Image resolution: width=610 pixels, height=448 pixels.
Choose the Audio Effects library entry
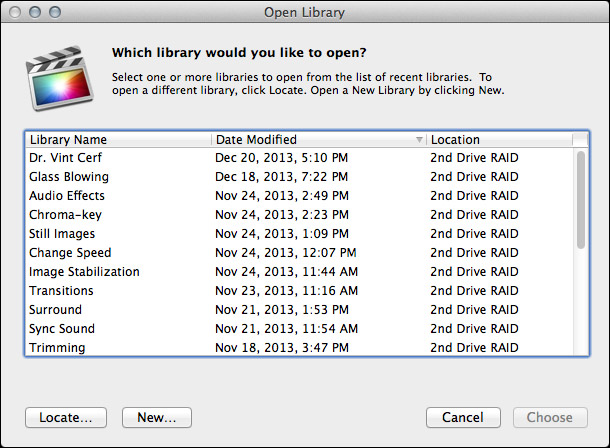pos(299,196)
